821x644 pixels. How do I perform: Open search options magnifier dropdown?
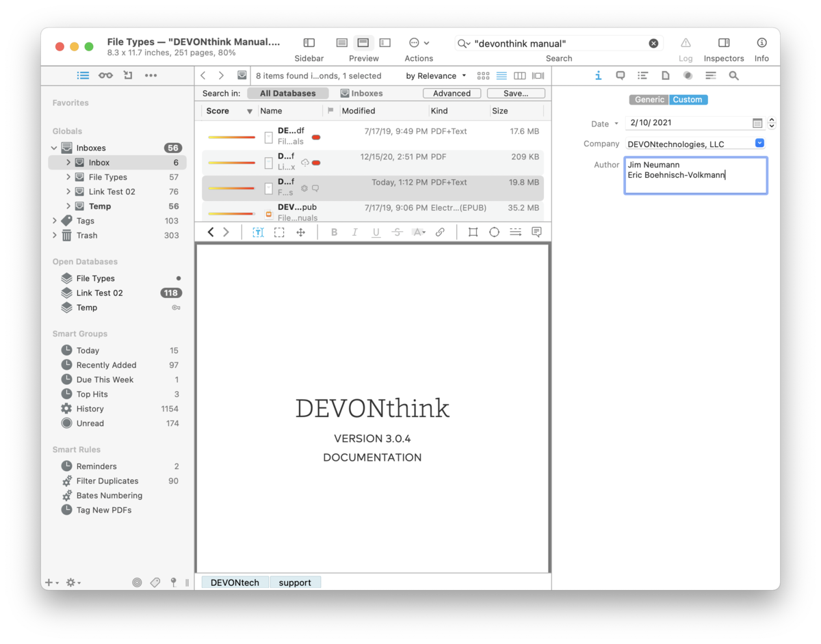(464, 43)
